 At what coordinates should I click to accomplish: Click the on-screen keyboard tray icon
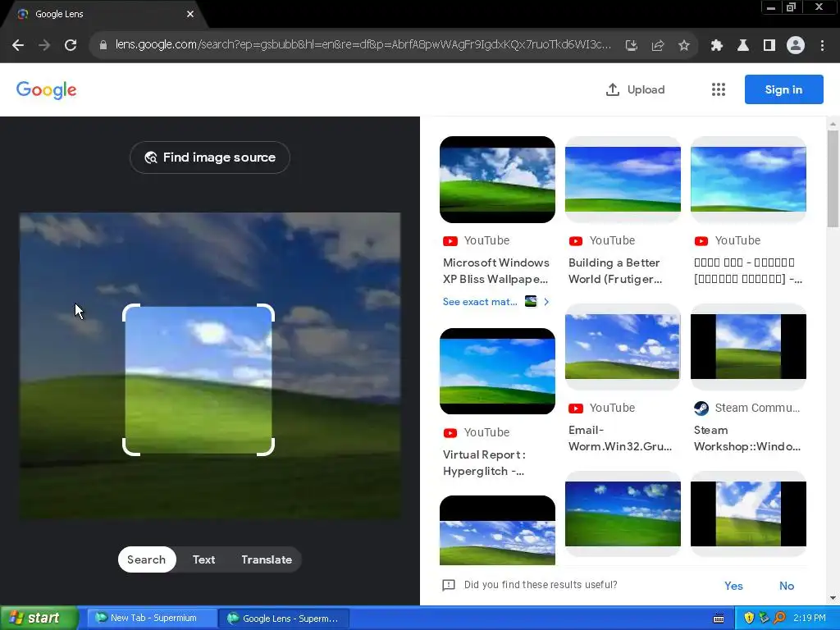(x=719, y=619)
